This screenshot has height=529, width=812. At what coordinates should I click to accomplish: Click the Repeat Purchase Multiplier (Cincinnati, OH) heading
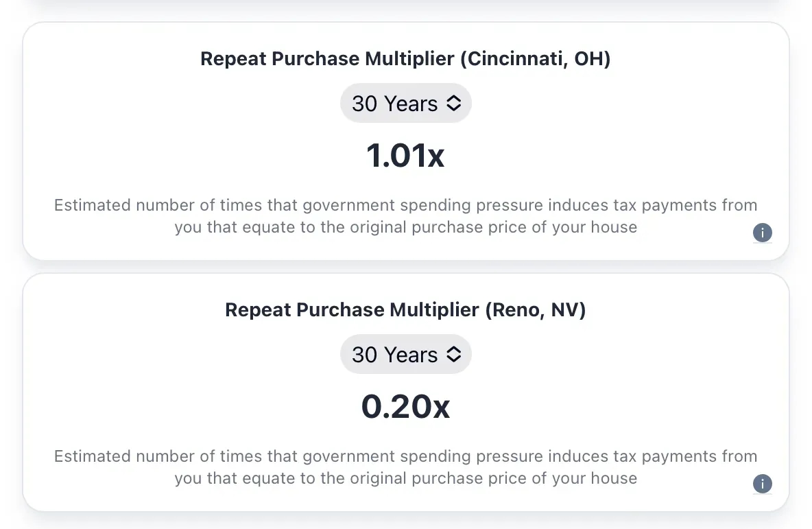pyautogui.click(x=405, y=58)
